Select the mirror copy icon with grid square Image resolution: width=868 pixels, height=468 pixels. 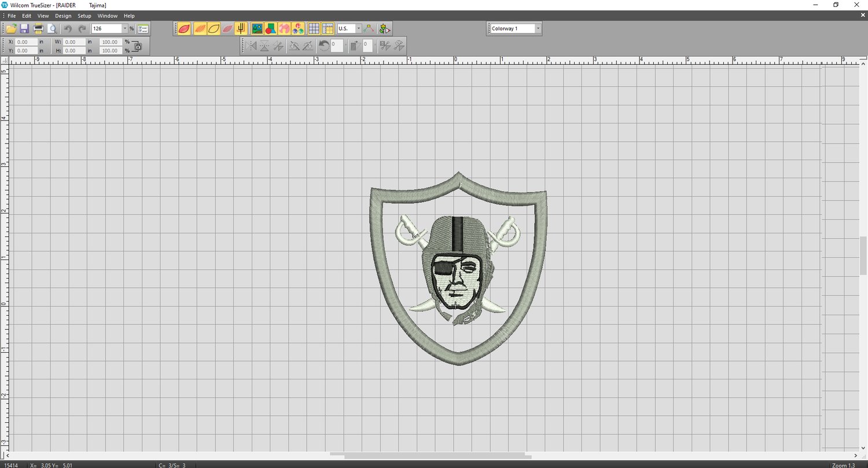[x=385, y=46]
